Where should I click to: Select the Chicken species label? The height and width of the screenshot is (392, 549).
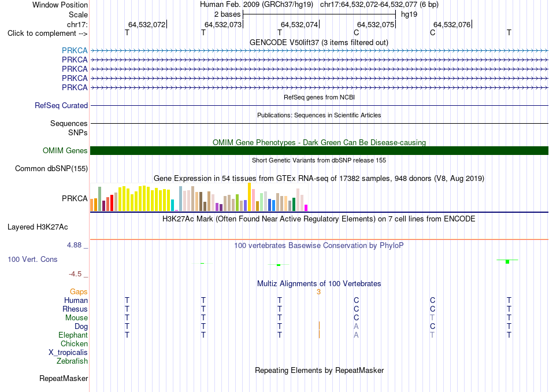74,343
